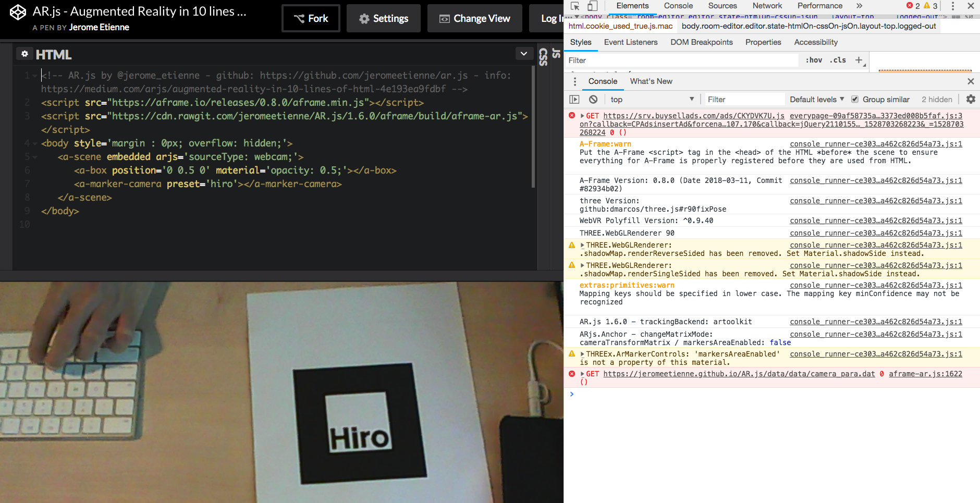Fold the body tag on code line 4
Viewport: 980px width, 503px height.
(35, 143)
